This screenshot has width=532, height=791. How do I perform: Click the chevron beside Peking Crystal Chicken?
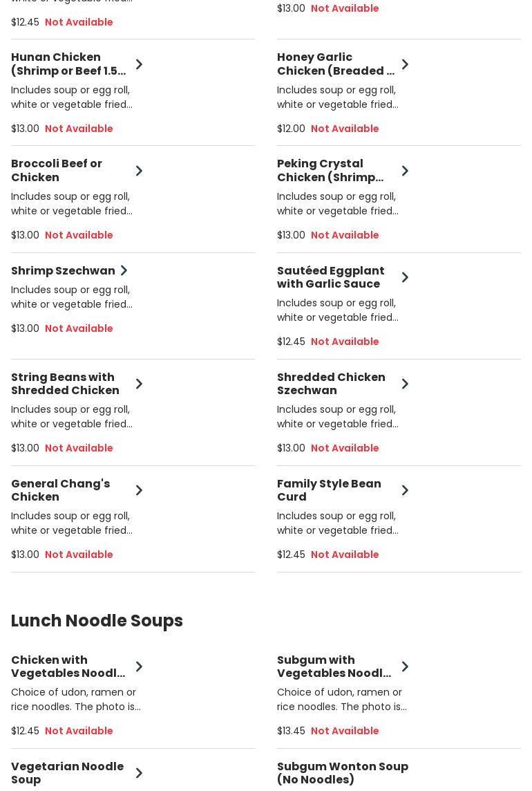(405, 171)
